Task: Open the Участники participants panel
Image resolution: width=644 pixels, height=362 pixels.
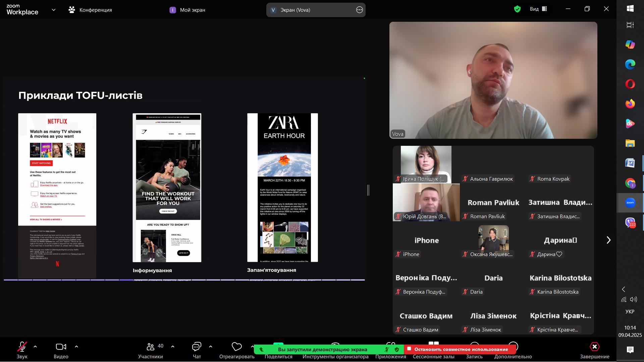Action: coord(151,347)
